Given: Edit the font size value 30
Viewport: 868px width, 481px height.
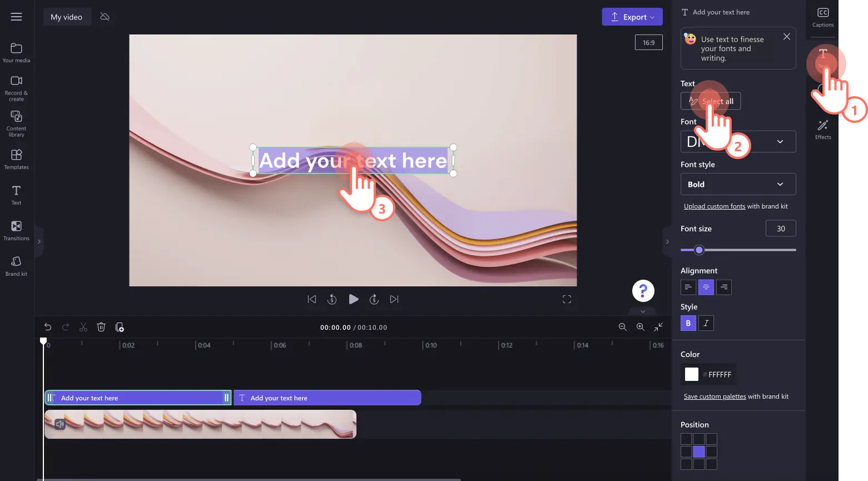Looking at the screenshot, I should 781,229.
